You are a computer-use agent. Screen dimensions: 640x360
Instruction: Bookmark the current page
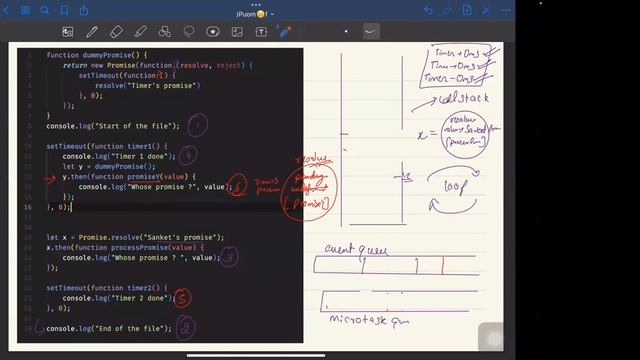click(x=64, y=11)
